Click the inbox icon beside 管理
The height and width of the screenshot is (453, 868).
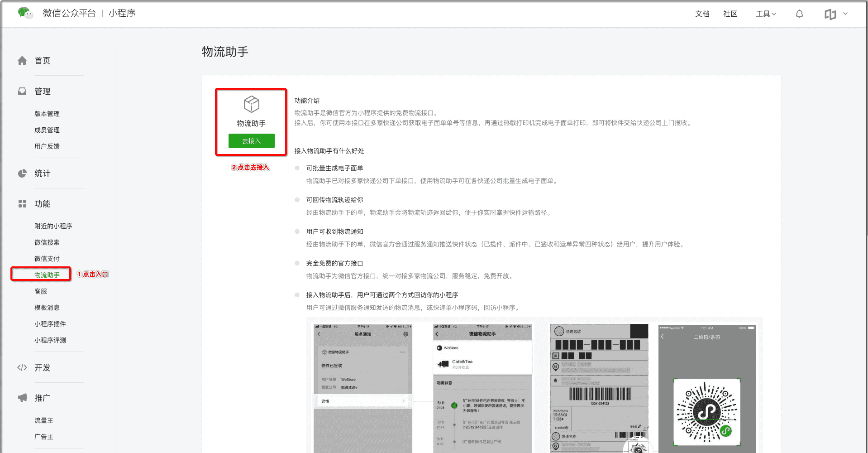[x=22, y=91]
